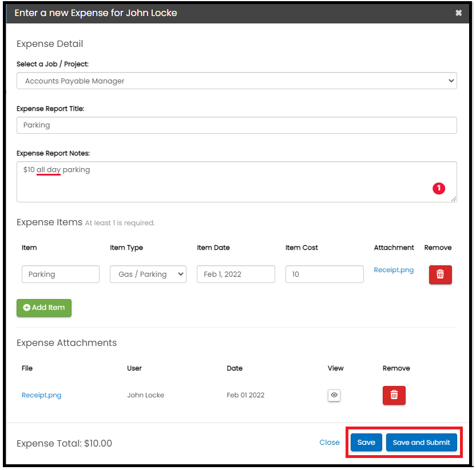Click the Item Cost field containing 10
The image size is (476, 470).
pos(324,274)
